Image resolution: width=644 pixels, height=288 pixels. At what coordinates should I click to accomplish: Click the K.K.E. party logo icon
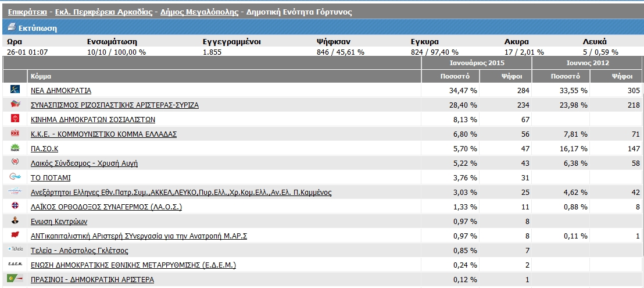(16, 134)
